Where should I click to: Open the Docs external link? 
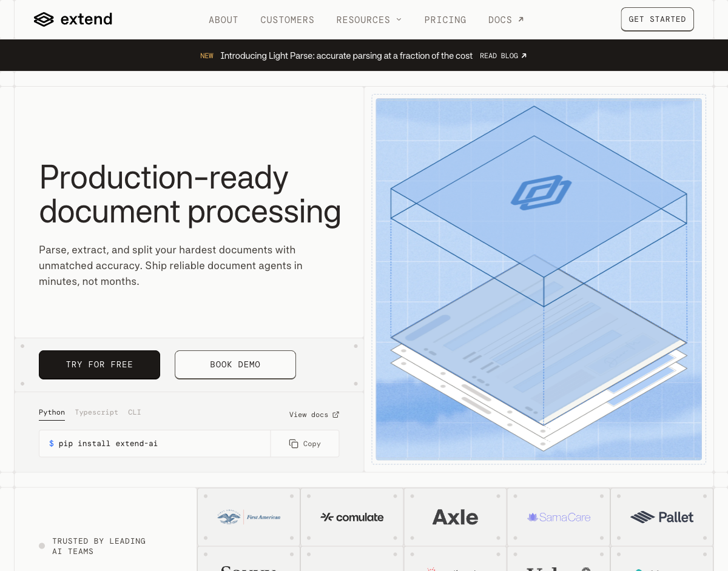point(506,20)
